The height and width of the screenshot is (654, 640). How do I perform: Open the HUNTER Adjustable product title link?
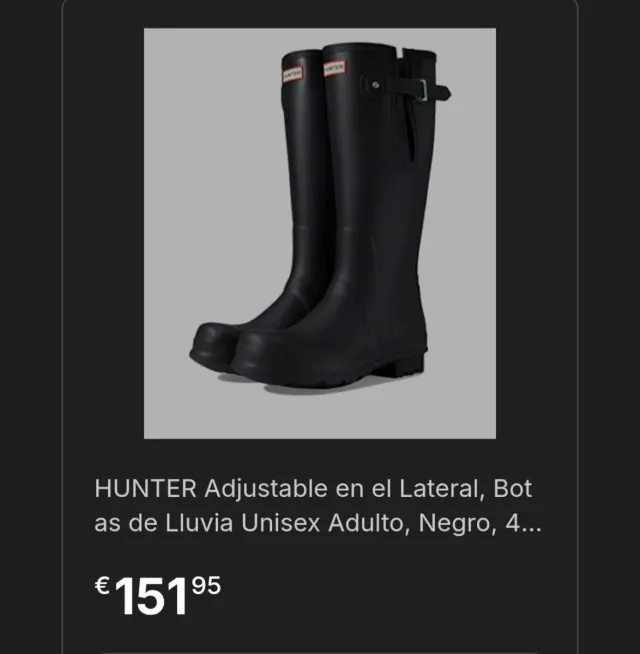coord(317,506)
